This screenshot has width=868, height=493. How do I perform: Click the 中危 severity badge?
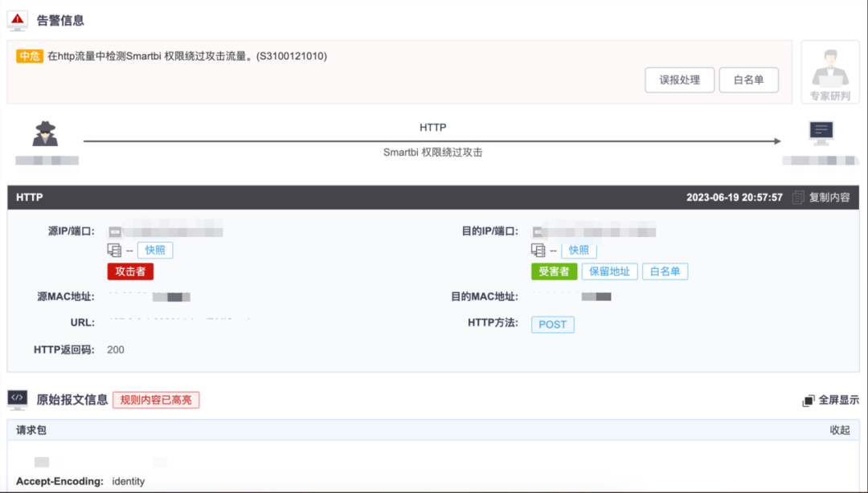tap(30, 56)
